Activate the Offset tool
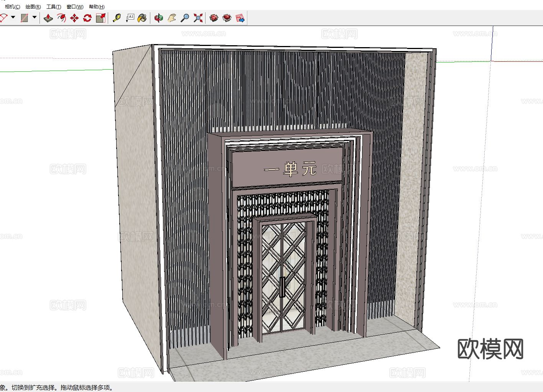The width and height of the screenshot is (543, 392). (x=61, y=18)
